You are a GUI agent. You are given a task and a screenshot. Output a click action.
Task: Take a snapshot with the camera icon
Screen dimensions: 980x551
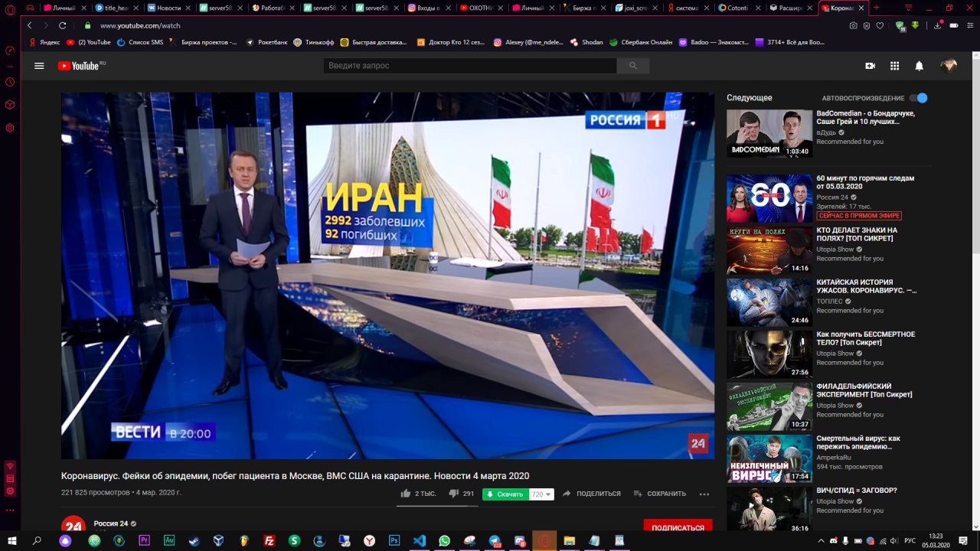click(854, 25)
